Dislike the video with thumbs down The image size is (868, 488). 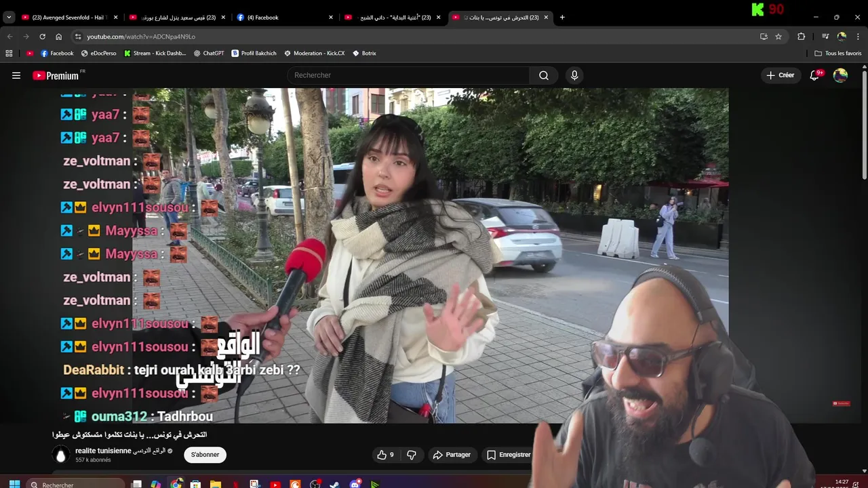pyautogui.click(x=411, y=455)
